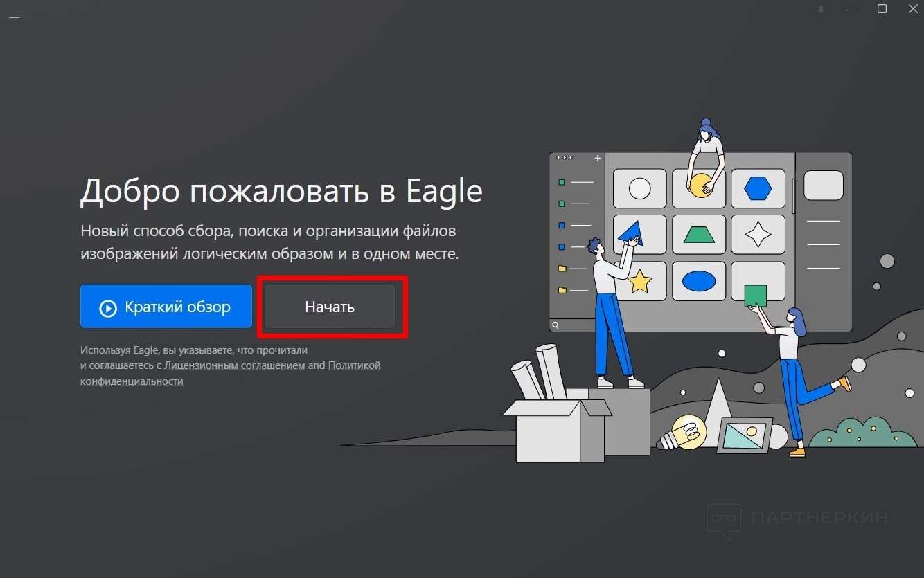Image resolution: width=924 pixels, height=578 pixels.
Task: Click the white circle tile in illustration
Action: point(639,188)
